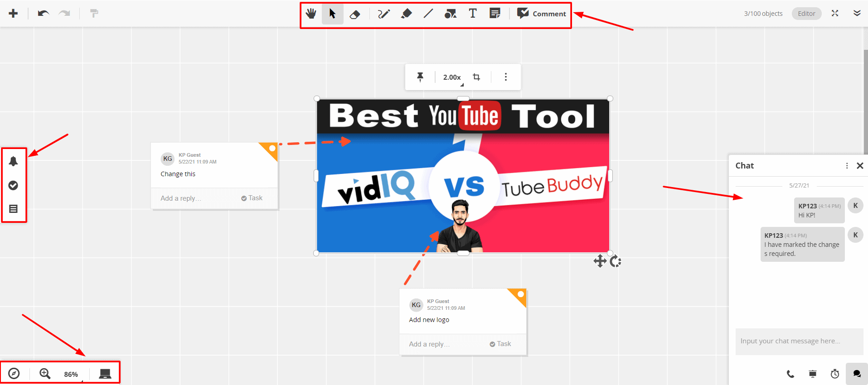Add a Sticky note
868x385 pixels.
[495, 14]
